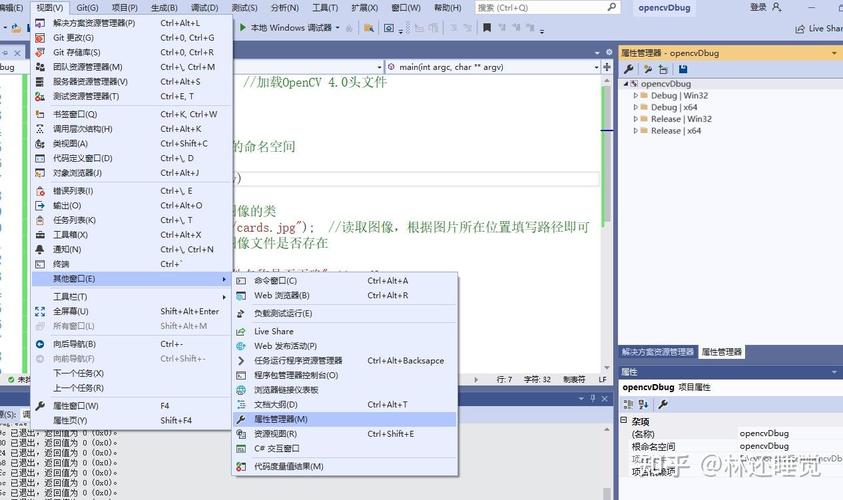The image size is (843, 500).
Task: Switch to the 属性管理器 bottom tab
Action: click(721, 352)
